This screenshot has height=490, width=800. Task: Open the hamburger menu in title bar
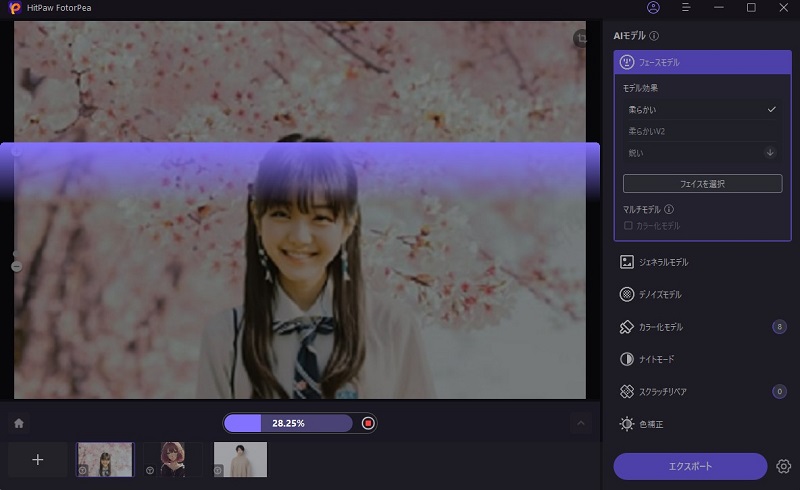pos(686,7)
